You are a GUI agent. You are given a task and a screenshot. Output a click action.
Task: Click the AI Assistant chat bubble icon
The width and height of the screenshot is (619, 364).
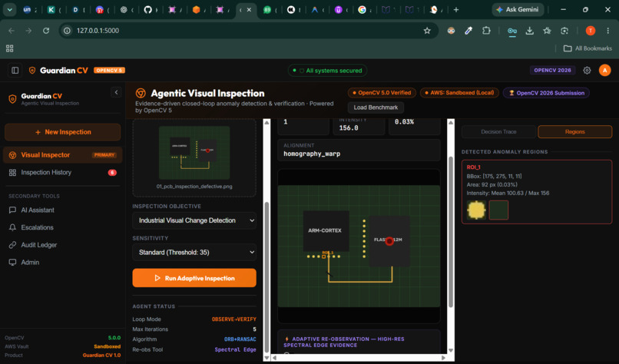click(x=12, y=210)
